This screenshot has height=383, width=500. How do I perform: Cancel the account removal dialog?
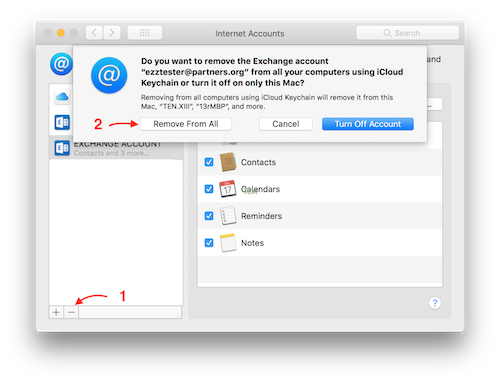[286, 124]
